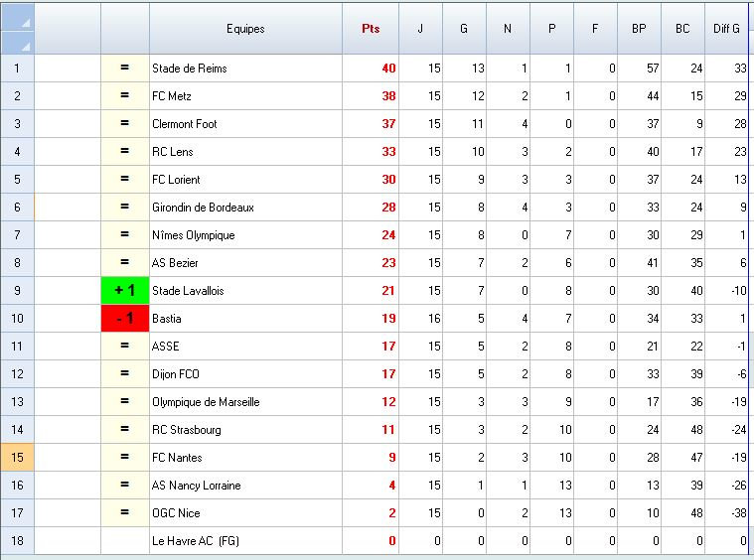Screen dimensions: 754x560
Task: Select the red -1 cell for Bastia
Action: pyautogui.click(x=125, y=319)
